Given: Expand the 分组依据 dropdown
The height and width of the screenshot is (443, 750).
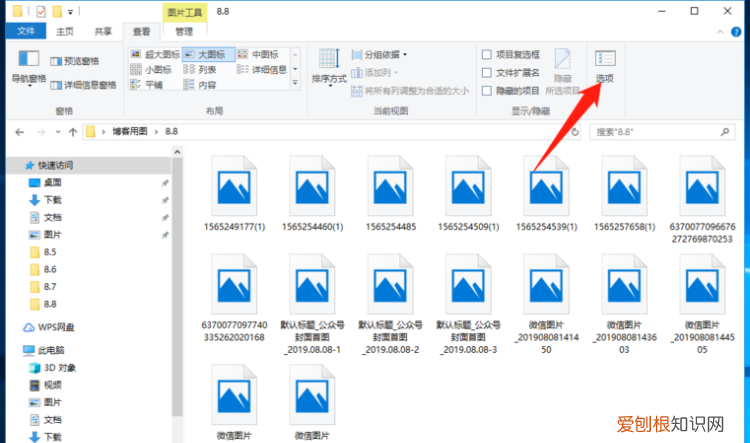Looking at the screenshot, I should coord(378,54).
